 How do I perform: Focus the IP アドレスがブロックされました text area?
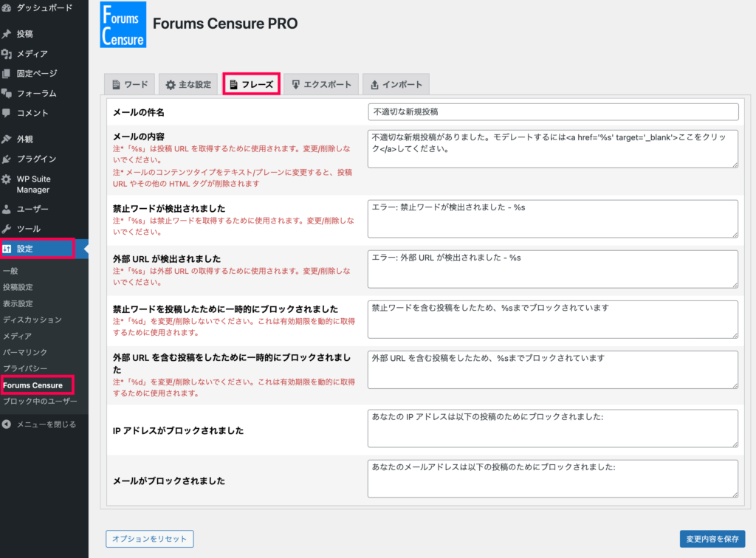pyautogui.click(x=553, y=428)
